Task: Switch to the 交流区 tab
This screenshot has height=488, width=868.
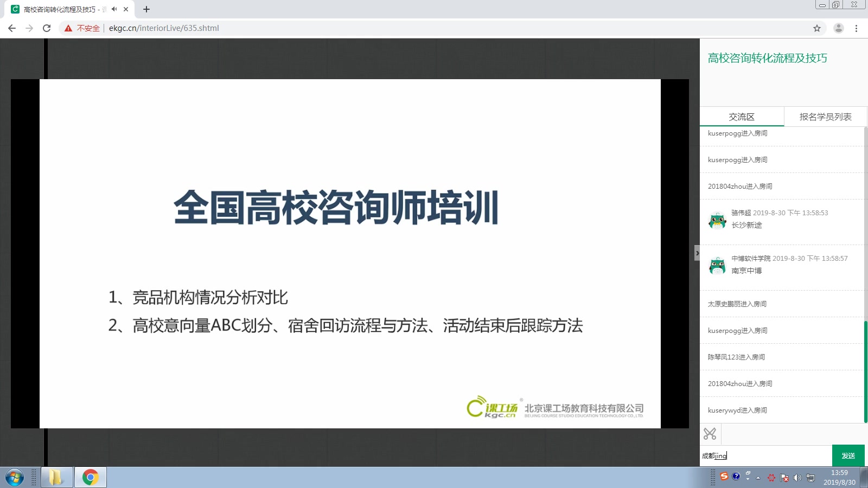Action: (x=741, y=116)
